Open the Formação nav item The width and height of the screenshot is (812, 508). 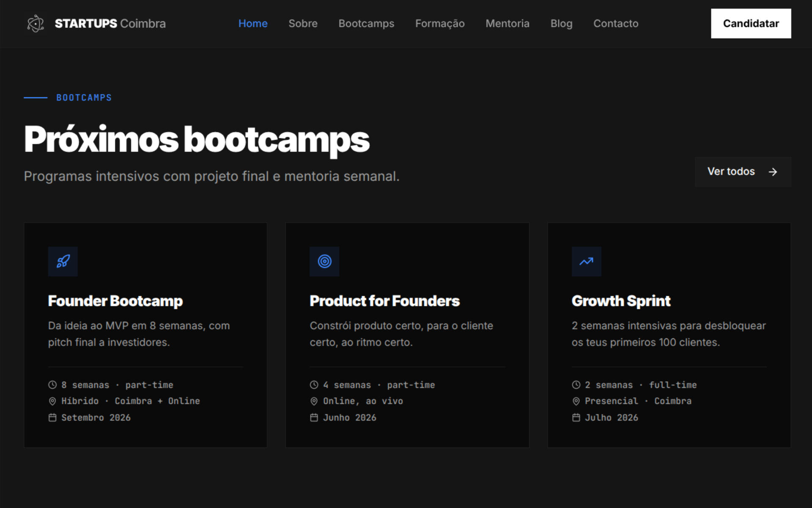click(440, 23)
